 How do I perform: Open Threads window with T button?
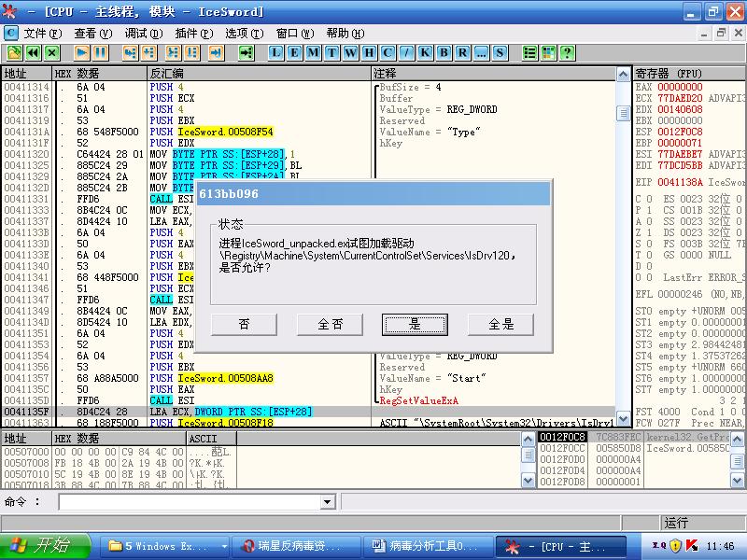click(x=331, y=53)
